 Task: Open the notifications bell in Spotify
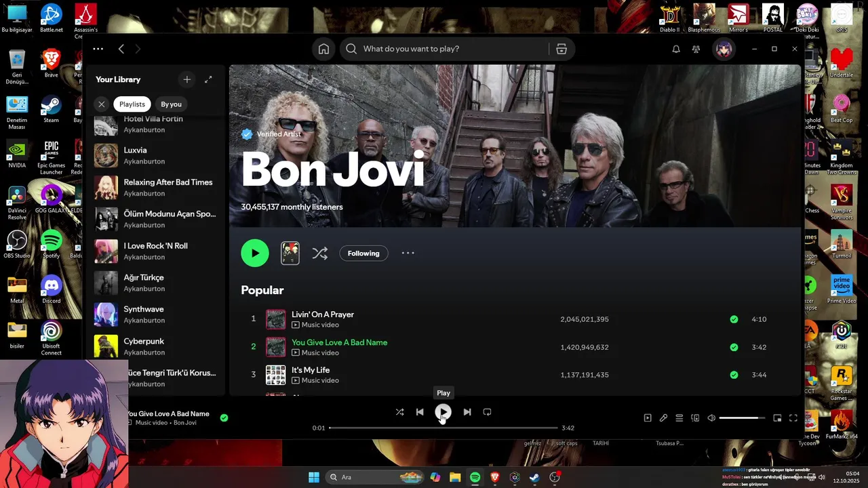[x=676, y=49]
